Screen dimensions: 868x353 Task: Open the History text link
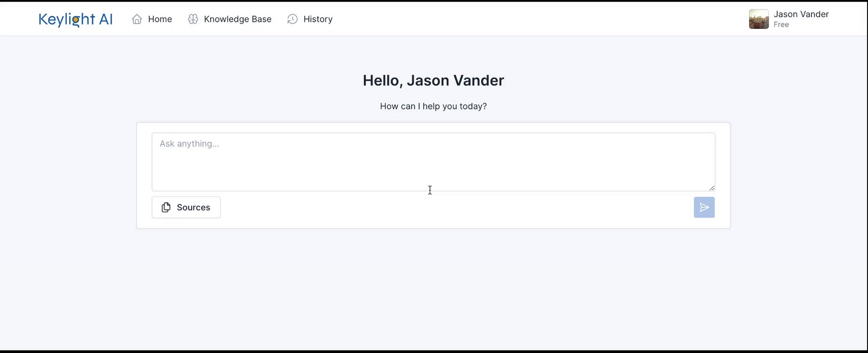point(318,19)
